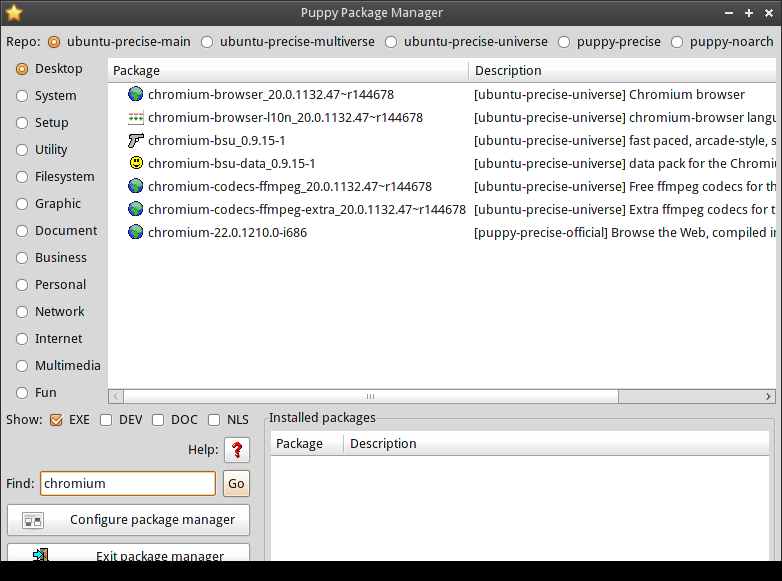Click the star icon in the title bar

(x=14, y=13)
